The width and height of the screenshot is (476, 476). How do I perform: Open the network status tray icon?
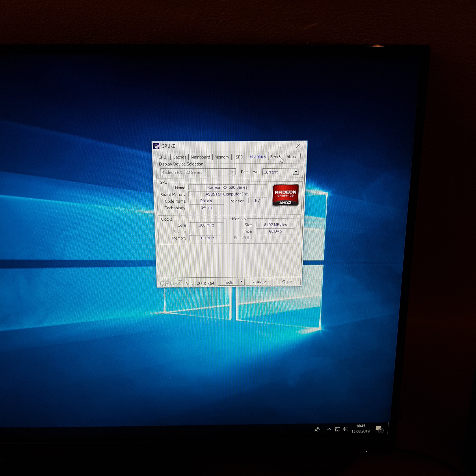(x=337, y=429)
